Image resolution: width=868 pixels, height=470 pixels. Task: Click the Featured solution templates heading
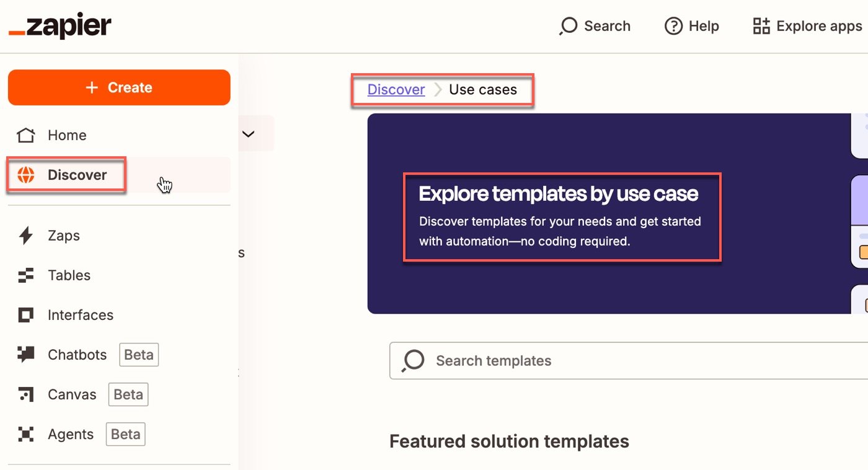(509, 441)
